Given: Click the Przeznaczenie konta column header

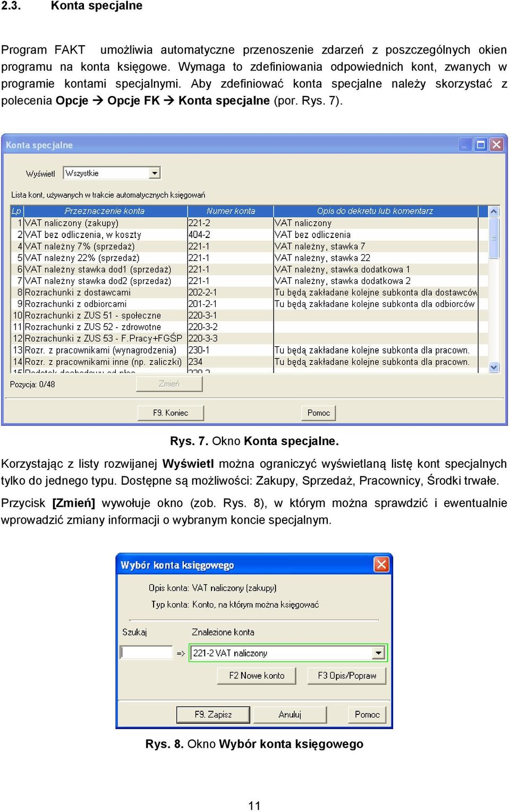Looking at the screenshot, I should tap(105, 211).
